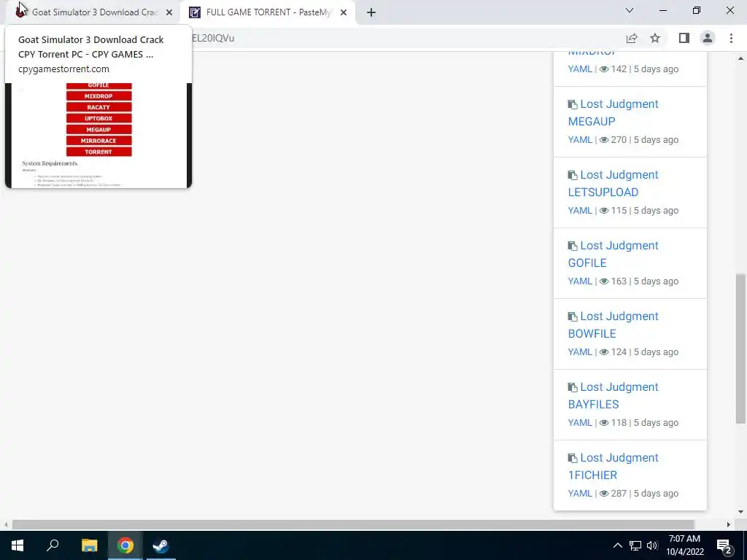Click the YAML label under Lost Judgment 1FICHIER
Screen dimensions: 747x560
[580, 494]
